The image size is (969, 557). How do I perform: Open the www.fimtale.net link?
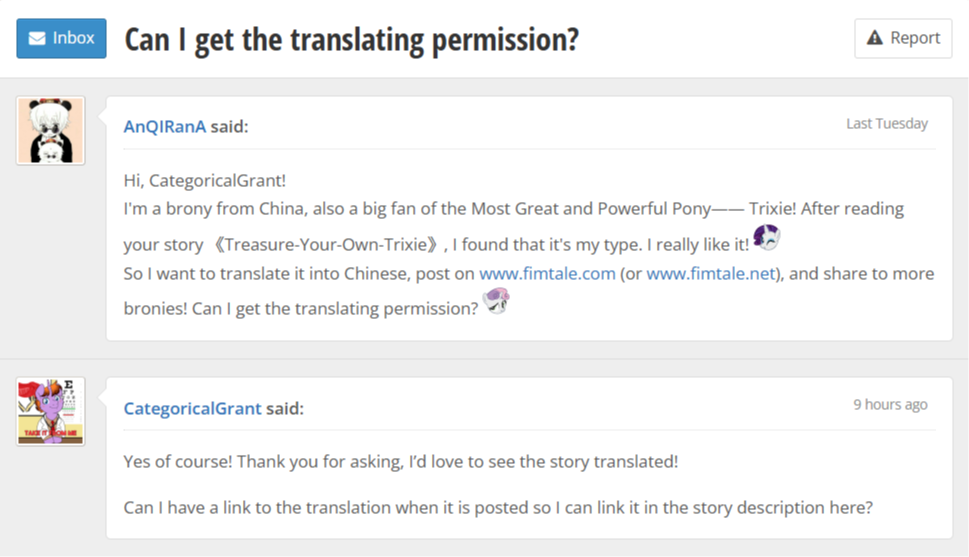click(x=711, y=273)
